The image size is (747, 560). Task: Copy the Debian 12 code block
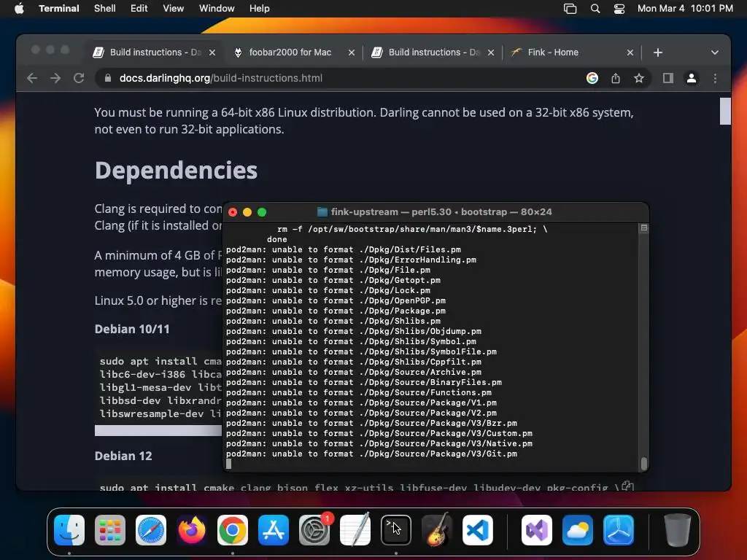628,486
